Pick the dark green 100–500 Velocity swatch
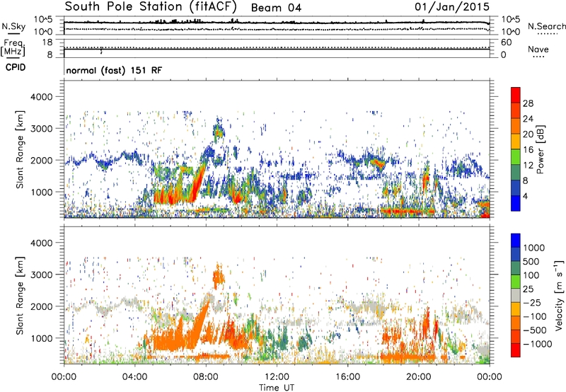Image resolution: width=566 pixels, height=392 pixels. (x=516, y=268)
